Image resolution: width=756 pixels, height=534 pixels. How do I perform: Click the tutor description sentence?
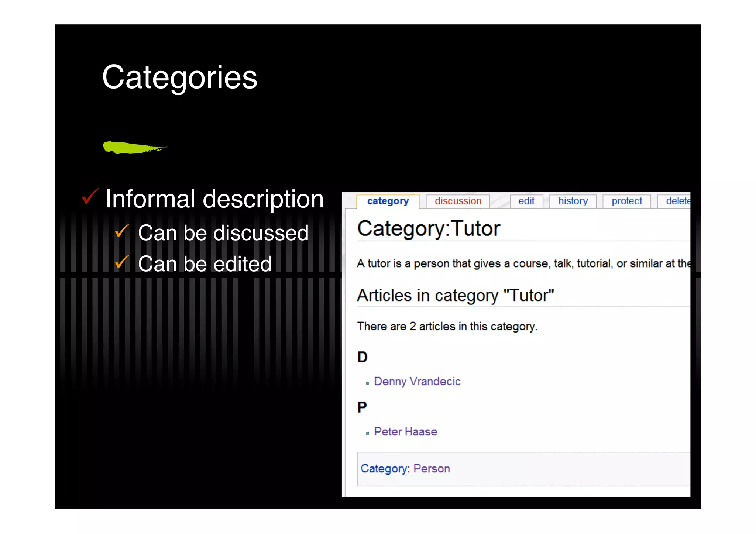click(x=523, y=263)
